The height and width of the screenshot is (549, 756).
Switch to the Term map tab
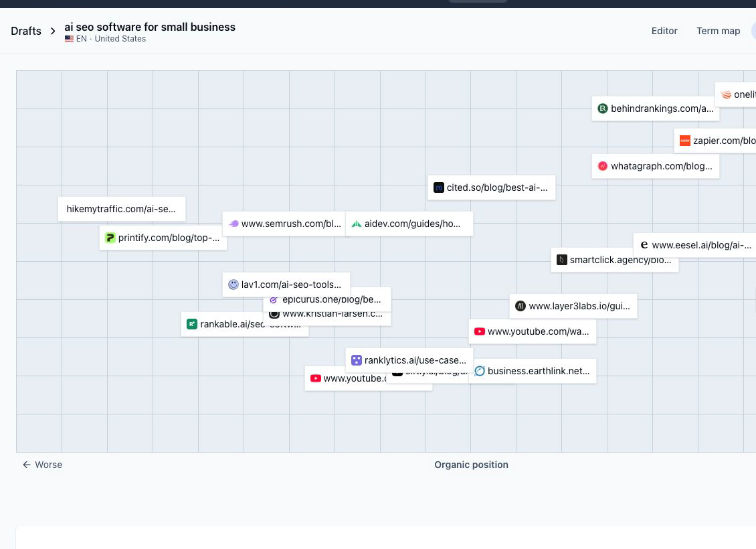(x=718, y=31)
